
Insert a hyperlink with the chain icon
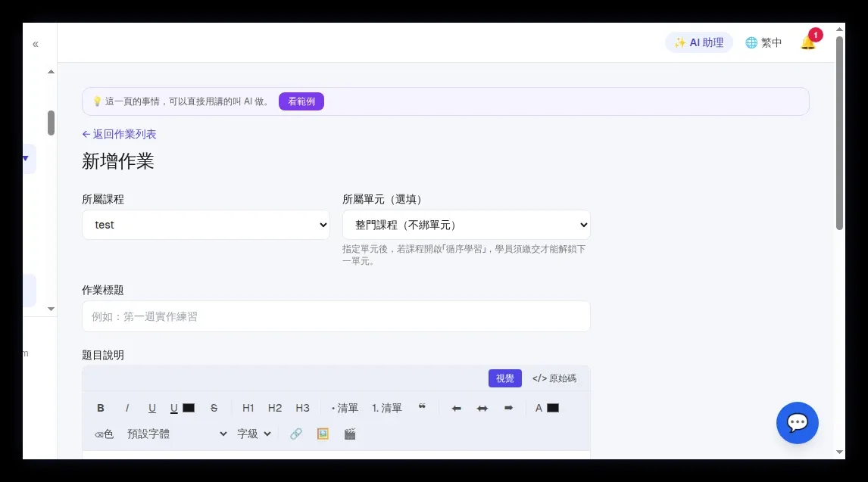(296, 434)
